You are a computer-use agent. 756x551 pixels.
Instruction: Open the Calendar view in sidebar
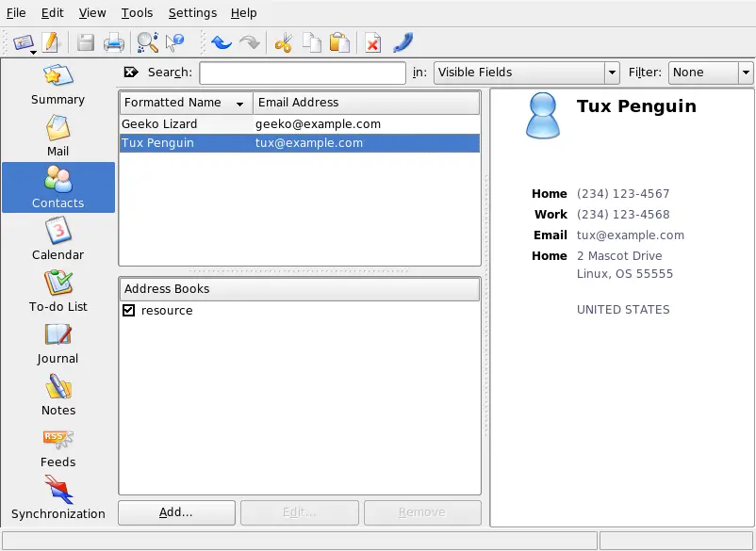pos(58,239)
